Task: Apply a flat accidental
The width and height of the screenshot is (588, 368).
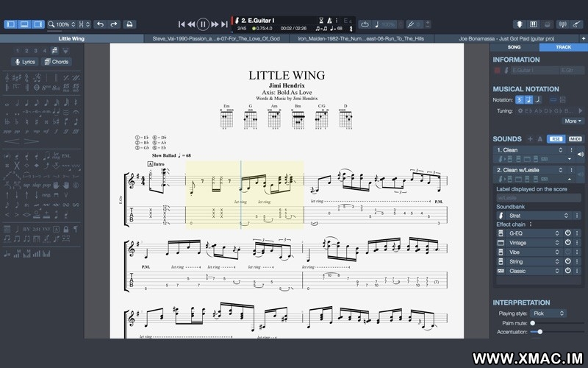Action: click(17, 121)
